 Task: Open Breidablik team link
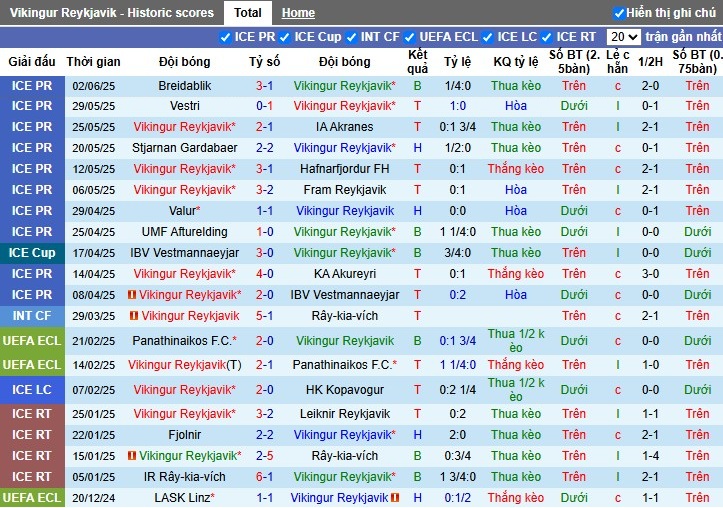tap(184, 86)
